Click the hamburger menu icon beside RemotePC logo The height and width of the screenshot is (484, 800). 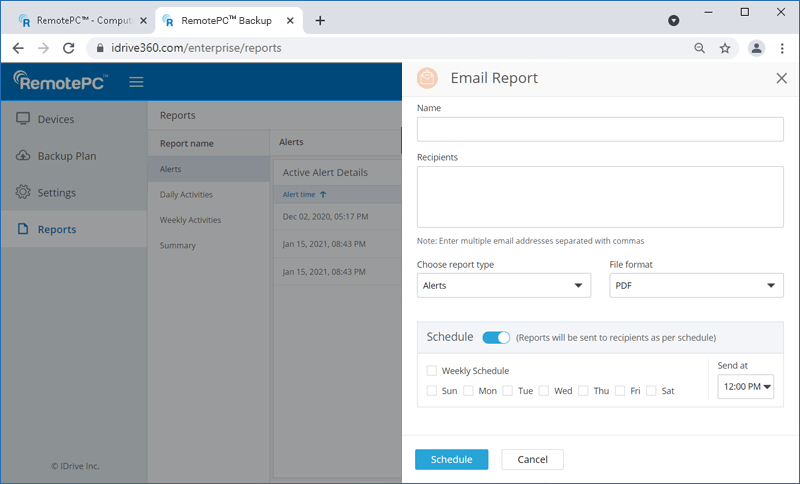coord(136,82)
